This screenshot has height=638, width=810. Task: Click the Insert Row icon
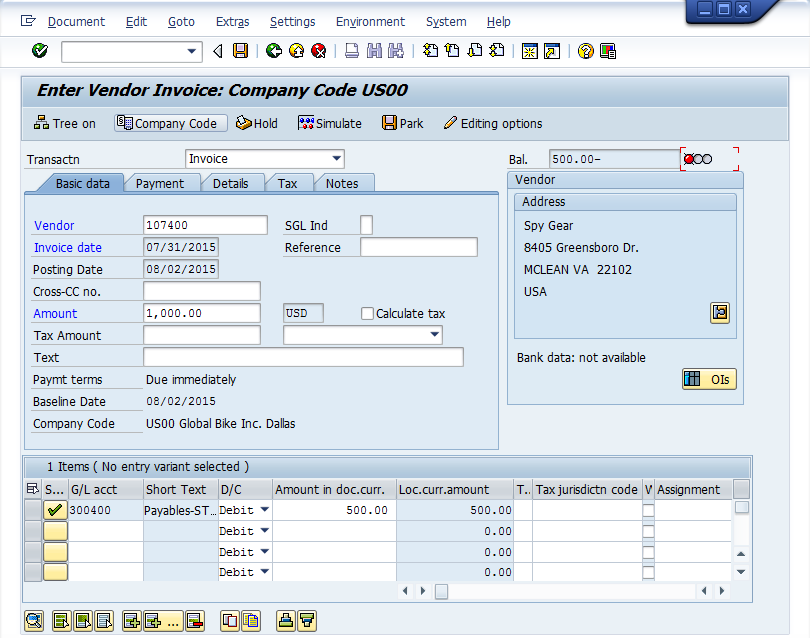pyautogui.click(x=132, y=620)
